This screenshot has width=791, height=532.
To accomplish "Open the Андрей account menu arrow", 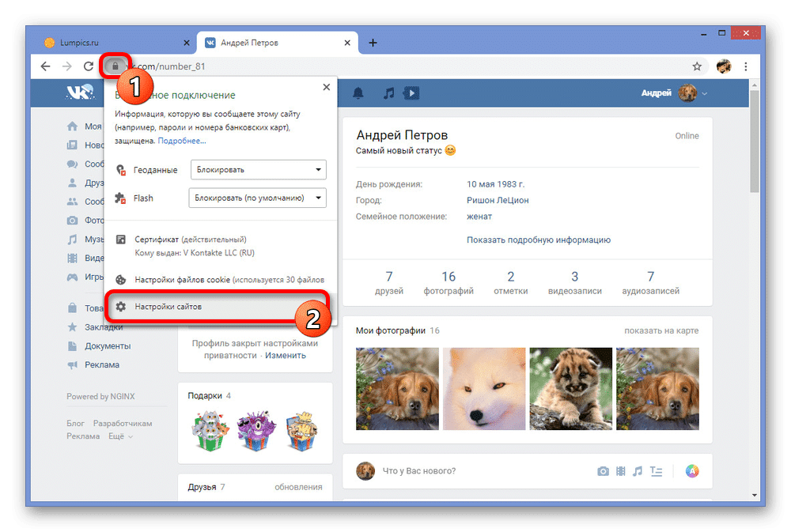I will click(705, 94).
